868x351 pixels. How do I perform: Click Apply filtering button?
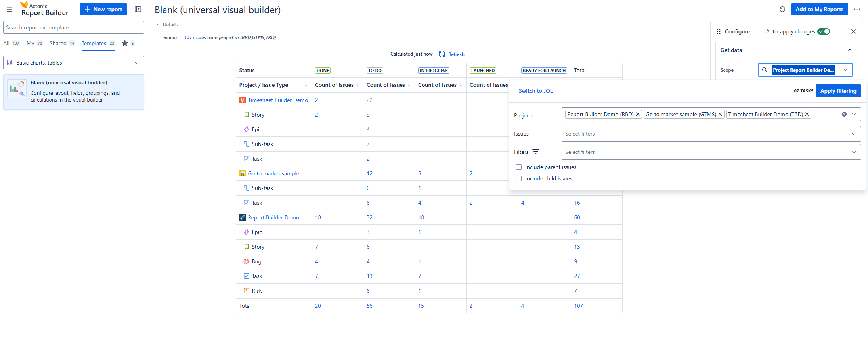(x=838, y=91)
